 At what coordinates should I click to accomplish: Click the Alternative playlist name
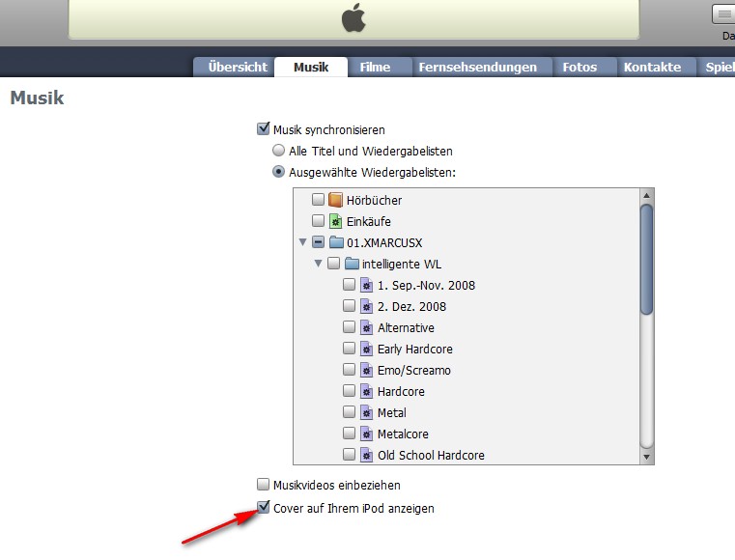(406, 328)
